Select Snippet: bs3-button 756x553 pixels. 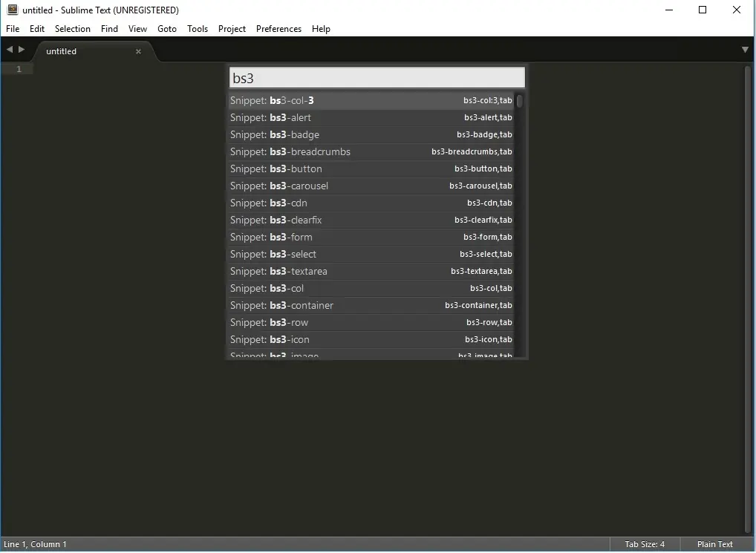(x=371, y=169)
